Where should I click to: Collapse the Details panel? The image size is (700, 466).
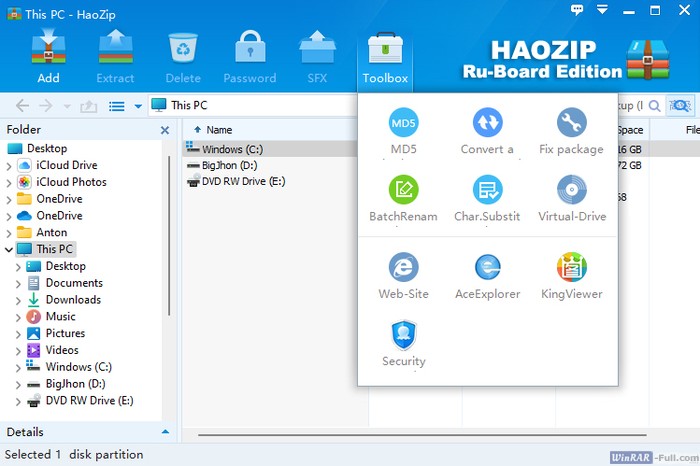pyautogui.click(x=165, y=432)
